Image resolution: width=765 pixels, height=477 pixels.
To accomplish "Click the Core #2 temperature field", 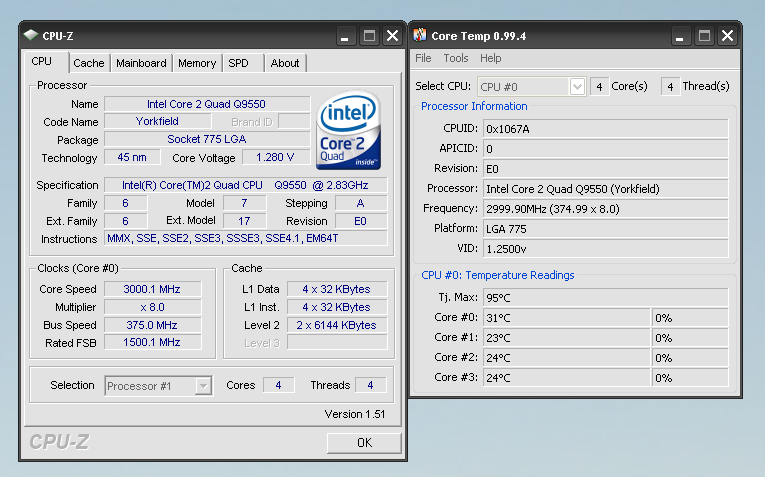I will tap(566, 358).
